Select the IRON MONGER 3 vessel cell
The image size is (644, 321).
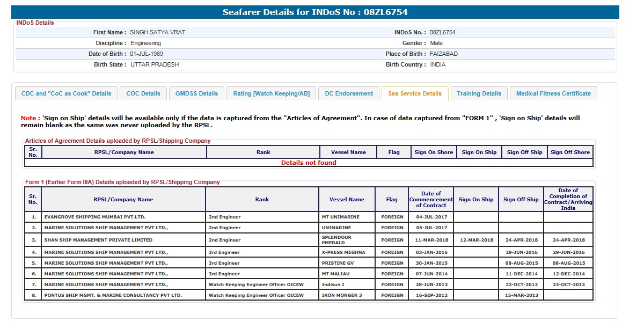(x=342, y=295)
